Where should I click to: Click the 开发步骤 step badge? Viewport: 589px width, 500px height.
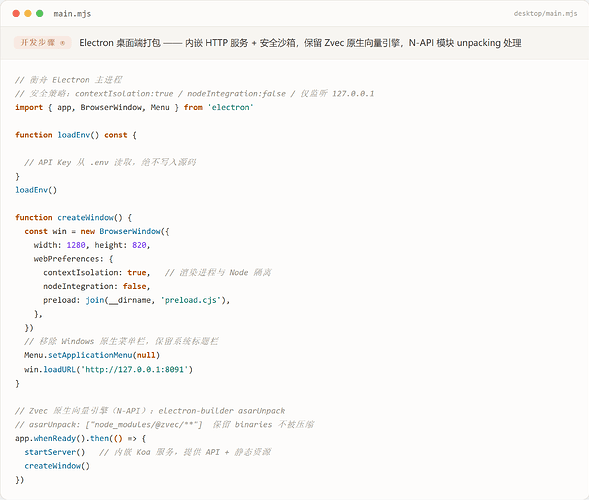43,42
